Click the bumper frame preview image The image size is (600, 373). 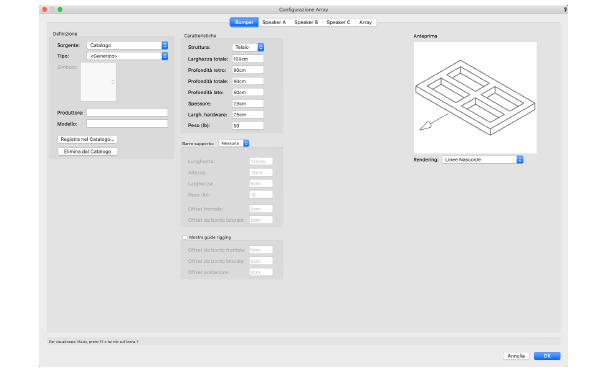point(475,98)
